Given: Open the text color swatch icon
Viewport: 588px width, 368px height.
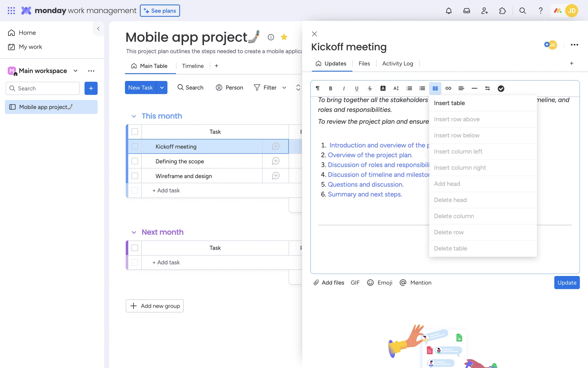Looking at the screenshot, I should [383, 88].
